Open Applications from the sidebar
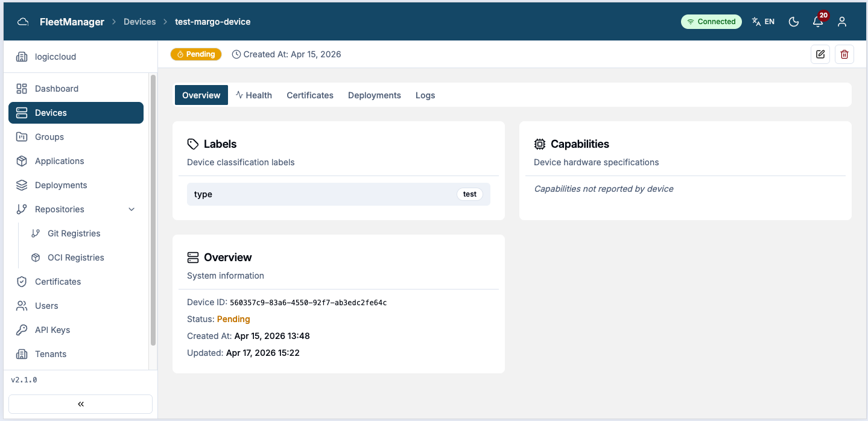This screenshot has width=868, height=421. pos(76,161)
